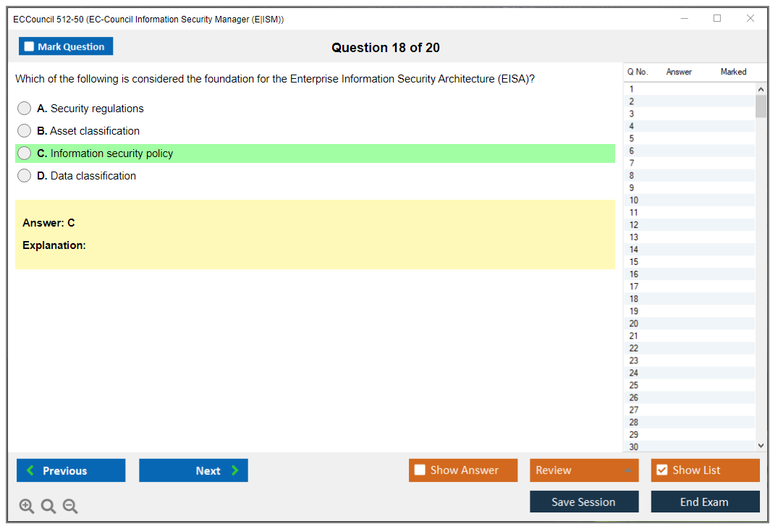Minimize the exam window

[x=684, y=19]
